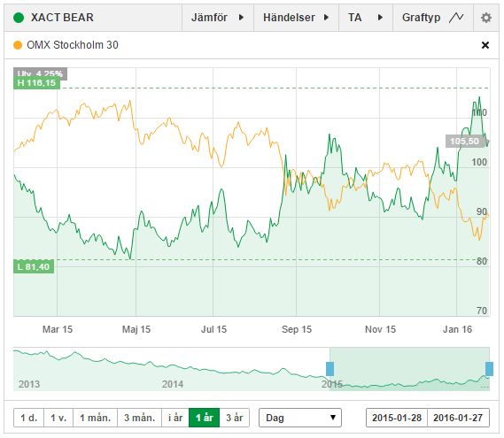Click the 105,50 current price tag

coord(465,142)
